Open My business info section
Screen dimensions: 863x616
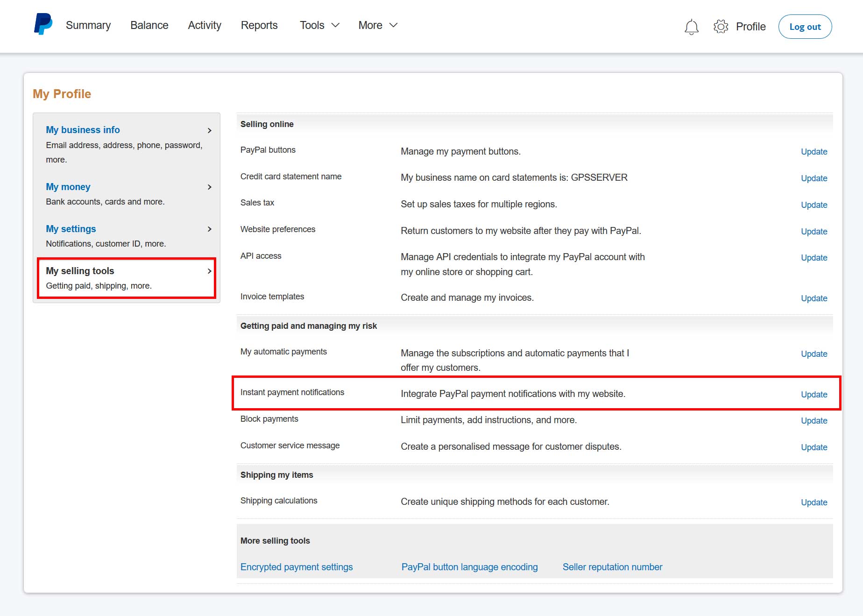[x=83, y=130]
